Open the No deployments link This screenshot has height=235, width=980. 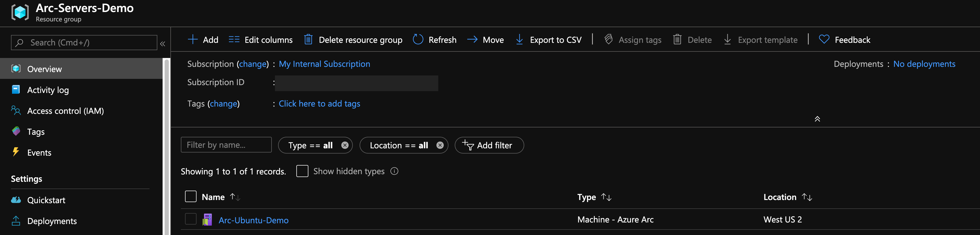pos(924,64)
